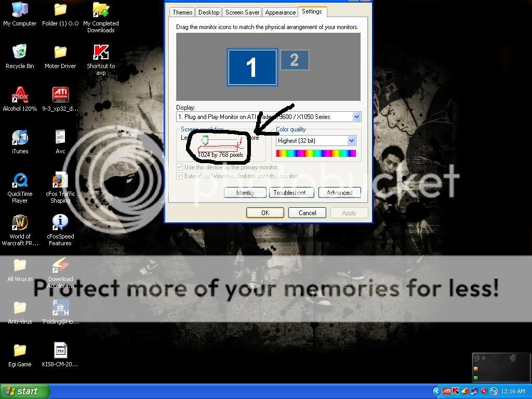Viewport: 532px width, 399px height.
Task: Click the Cancel button
Action: [307, 212]
